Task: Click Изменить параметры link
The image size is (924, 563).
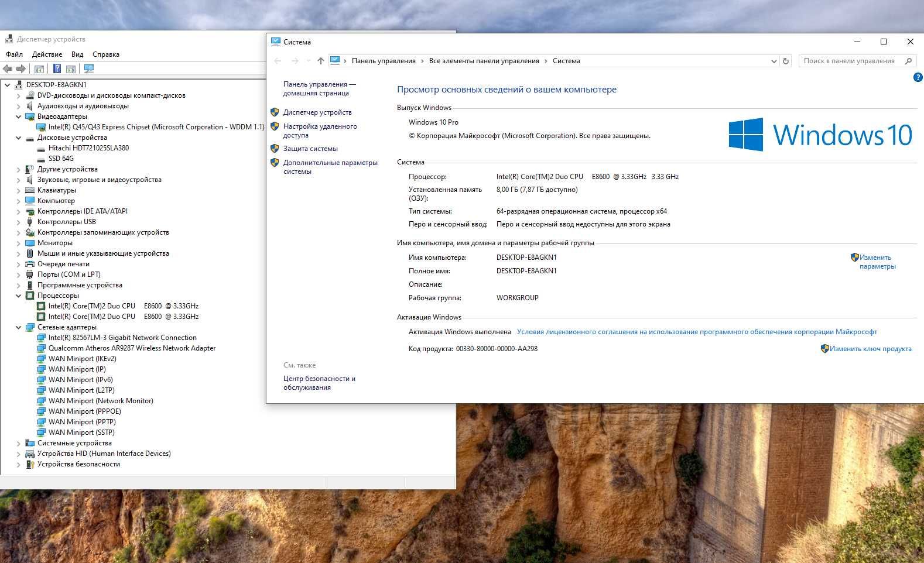Action: pyautogui.click(x=877, y=262)
